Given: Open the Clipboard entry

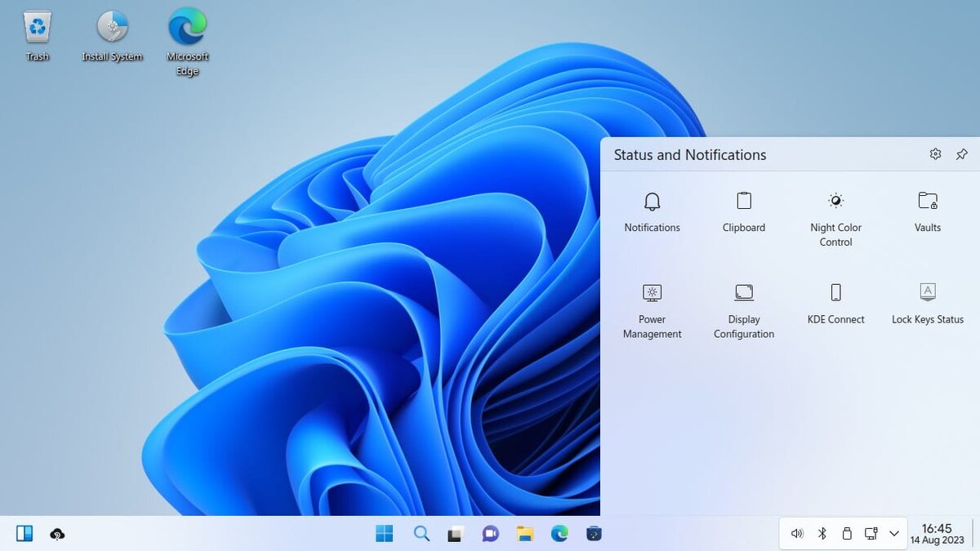Looking at the screenshot, I should [744, 212].
